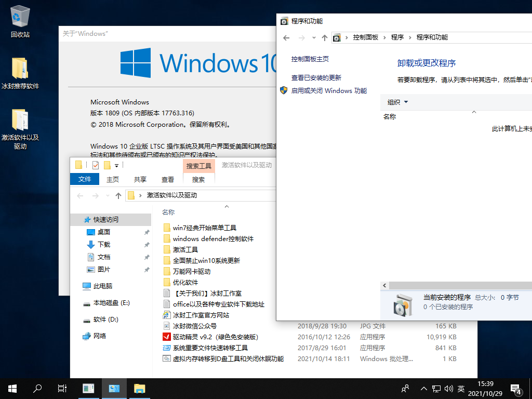Open the 主页 ribbon tab

pos(113,179)
